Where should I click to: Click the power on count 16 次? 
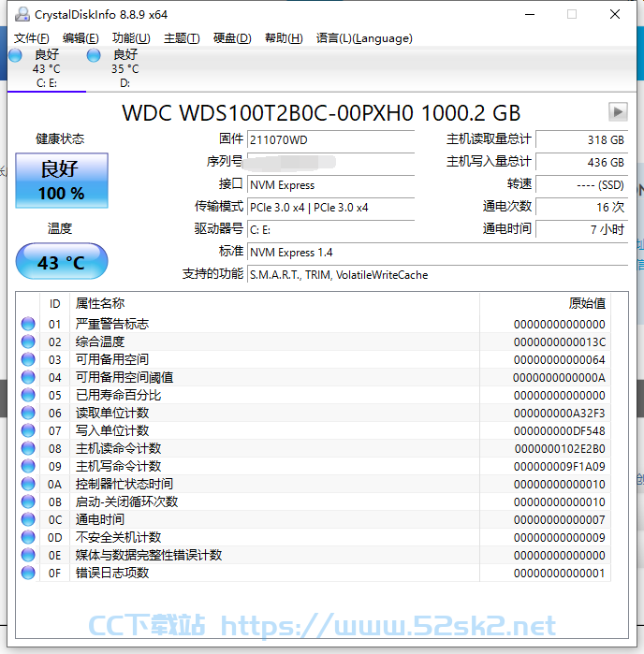click(582, 208)
